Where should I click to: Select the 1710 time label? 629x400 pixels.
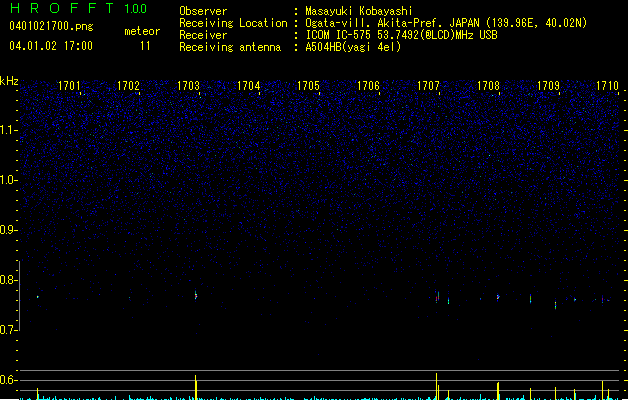pos(607,86)
